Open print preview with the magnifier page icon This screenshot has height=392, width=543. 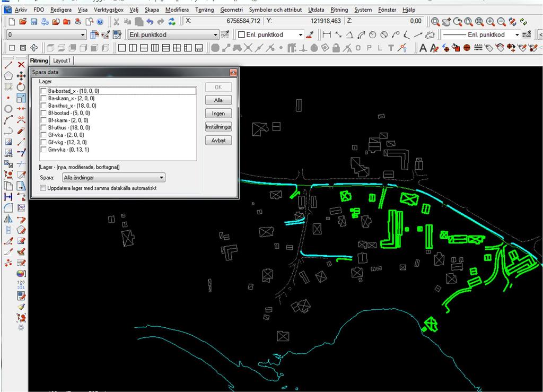click(89, 21)
